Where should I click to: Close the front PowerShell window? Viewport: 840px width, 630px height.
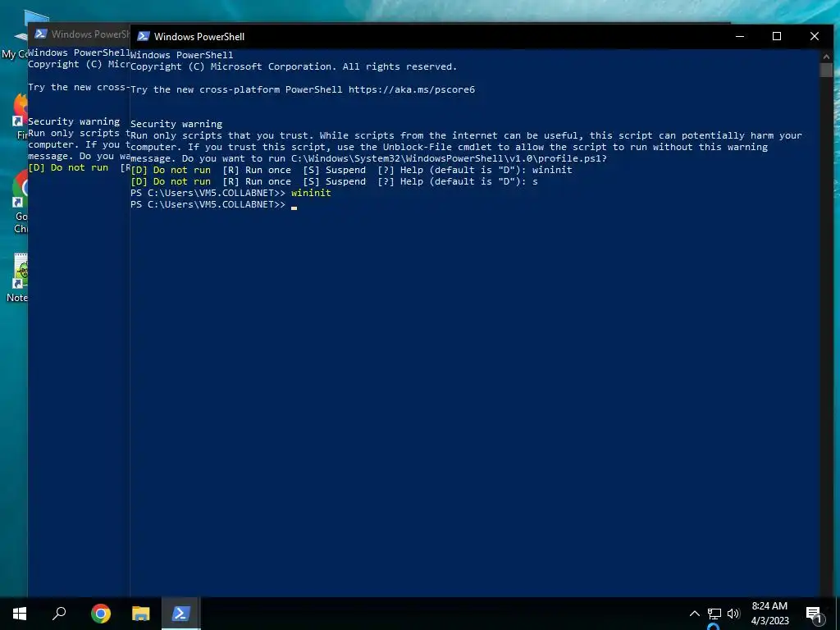815,36
